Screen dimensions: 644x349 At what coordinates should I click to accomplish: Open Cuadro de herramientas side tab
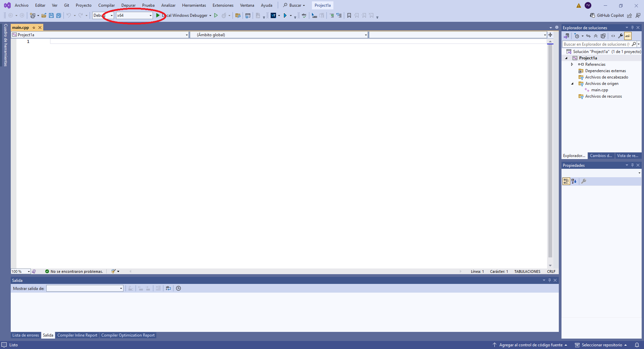tap(5, 45)
